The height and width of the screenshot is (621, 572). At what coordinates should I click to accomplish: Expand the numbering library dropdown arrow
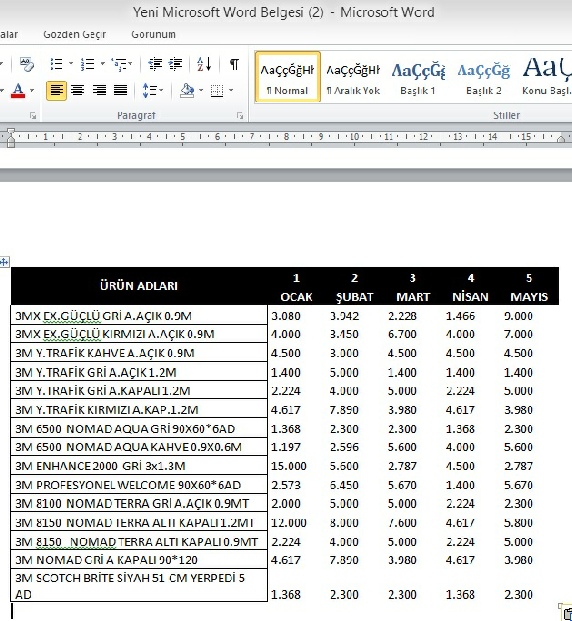(102, 63)
